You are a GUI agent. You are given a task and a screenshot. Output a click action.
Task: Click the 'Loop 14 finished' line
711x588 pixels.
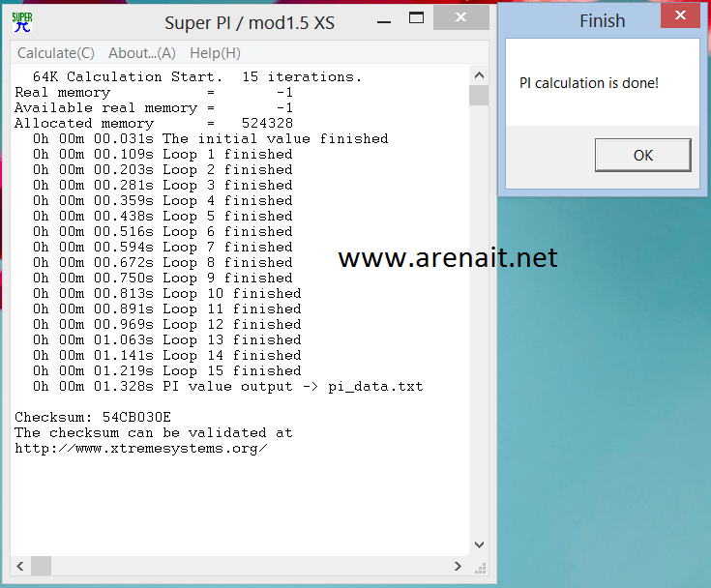click(x=166, y=355)
